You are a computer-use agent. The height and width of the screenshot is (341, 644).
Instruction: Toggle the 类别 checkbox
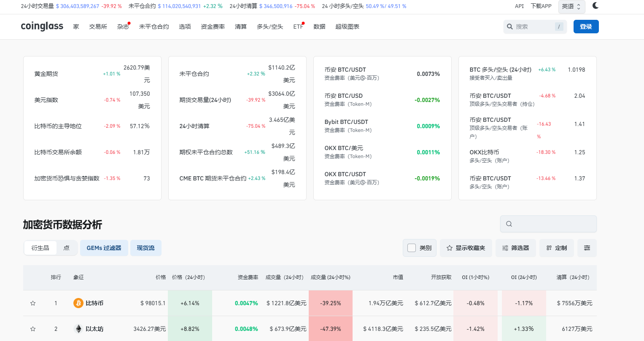pyautogui.click(x=412, y=248)
